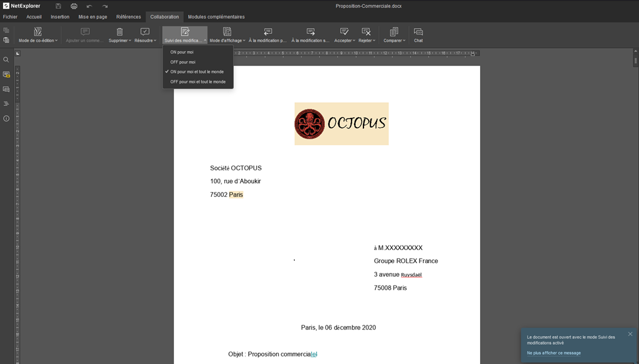This screenshot has height=364, width=639.
Task: Open the 'Mode d'affichage' dropdown
Action: point(228,41)
